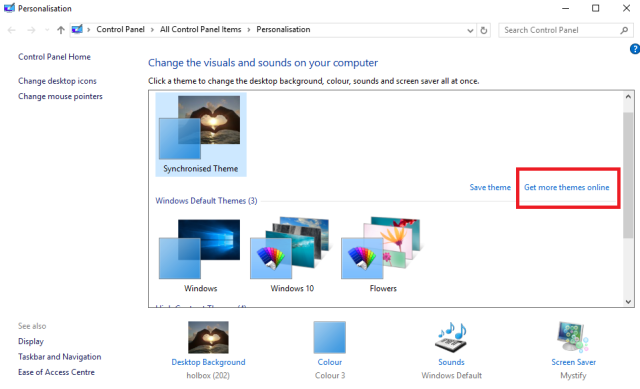Select the Synchronised Theme thumbnail
The width and height of the screenshot is (640, 389).
click(200, 134)
